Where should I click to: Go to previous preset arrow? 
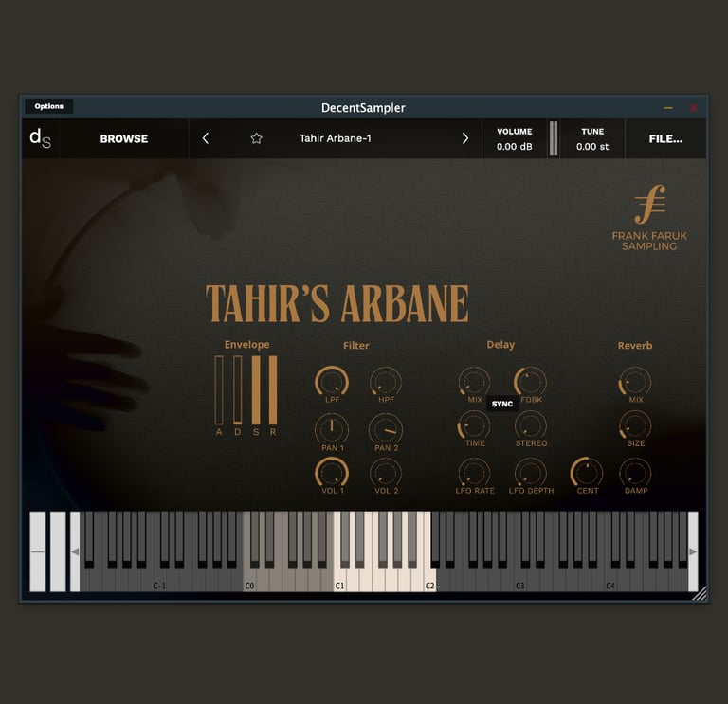point(205,138)
